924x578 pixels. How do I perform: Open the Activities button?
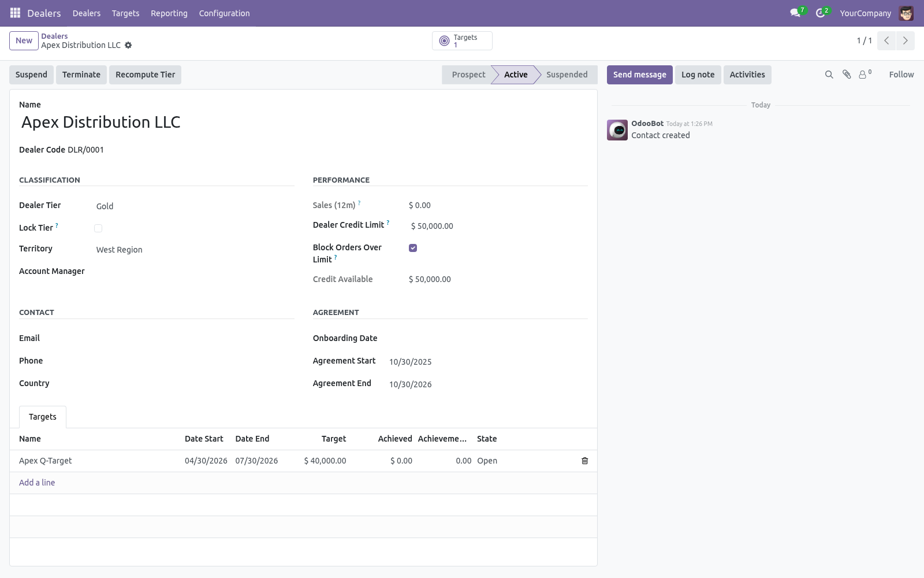[747, 75]
